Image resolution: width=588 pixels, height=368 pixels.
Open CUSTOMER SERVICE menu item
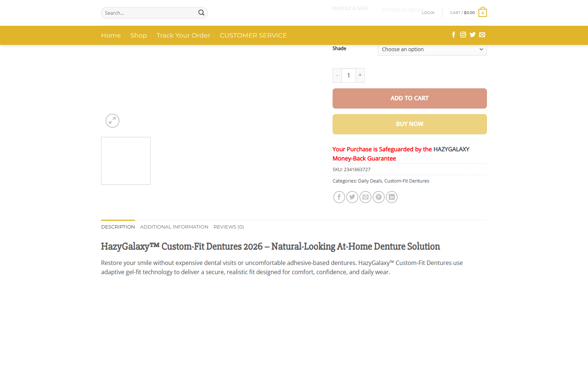point(253,35)
